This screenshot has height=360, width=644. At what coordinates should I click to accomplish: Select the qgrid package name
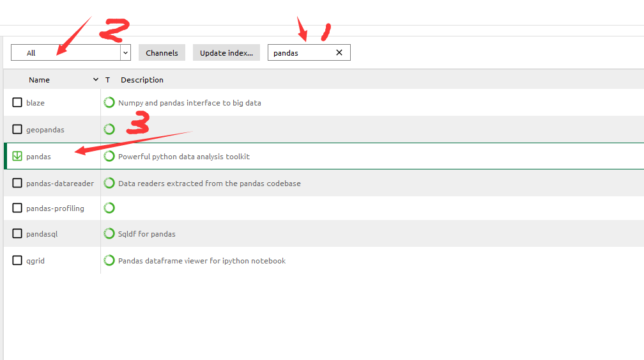35,261
